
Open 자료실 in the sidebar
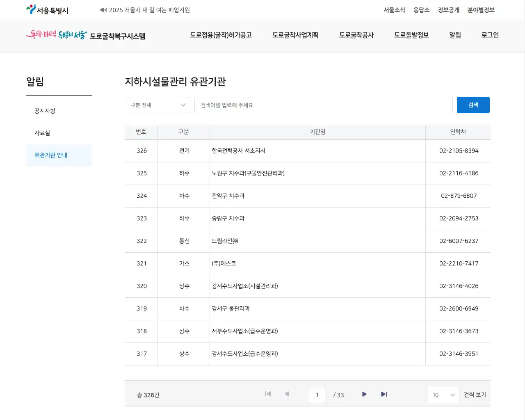click(42, 133)
